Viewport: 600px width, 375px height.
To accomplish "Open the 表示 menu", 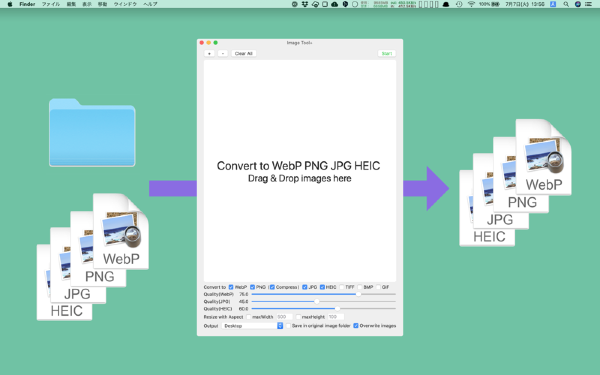I will click(87, 4).
